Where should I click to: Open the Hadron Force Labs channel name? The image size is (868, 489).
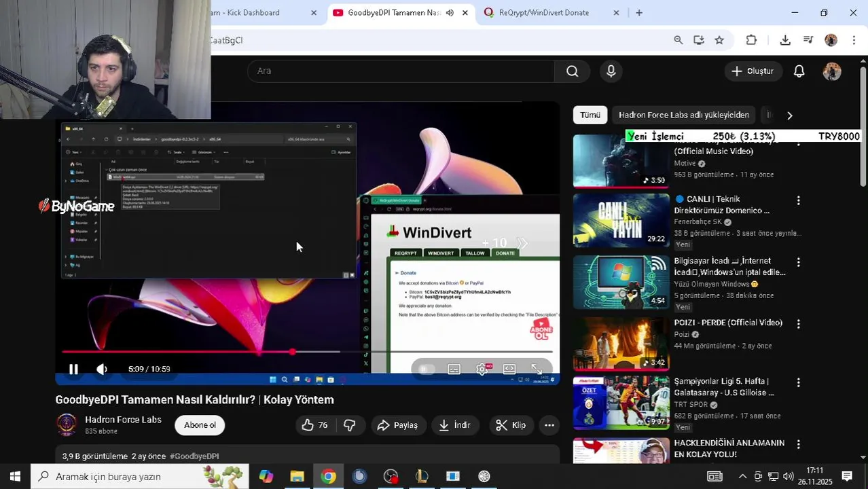[x=123, y=420]
